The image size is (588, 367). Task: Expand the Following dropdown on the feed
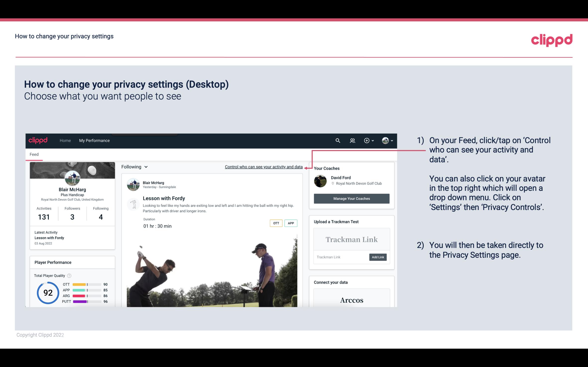click(134, 167)
